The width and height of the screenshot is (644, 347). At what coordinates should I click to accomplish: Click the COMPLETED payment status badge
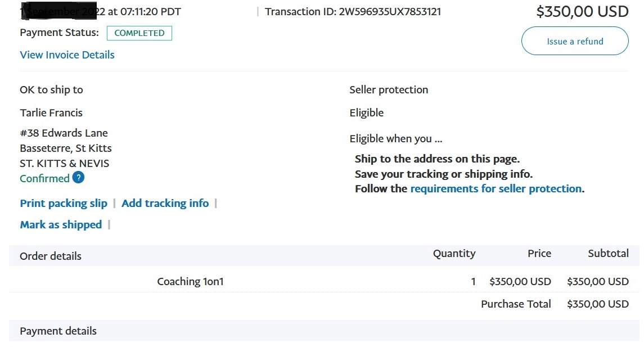pos(139,33)
